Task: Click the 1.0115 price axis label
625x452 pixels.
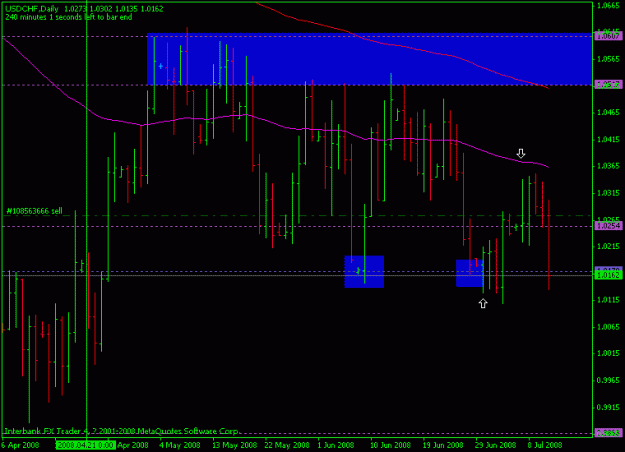Action: pyautogui.click(x=608, y=300)
